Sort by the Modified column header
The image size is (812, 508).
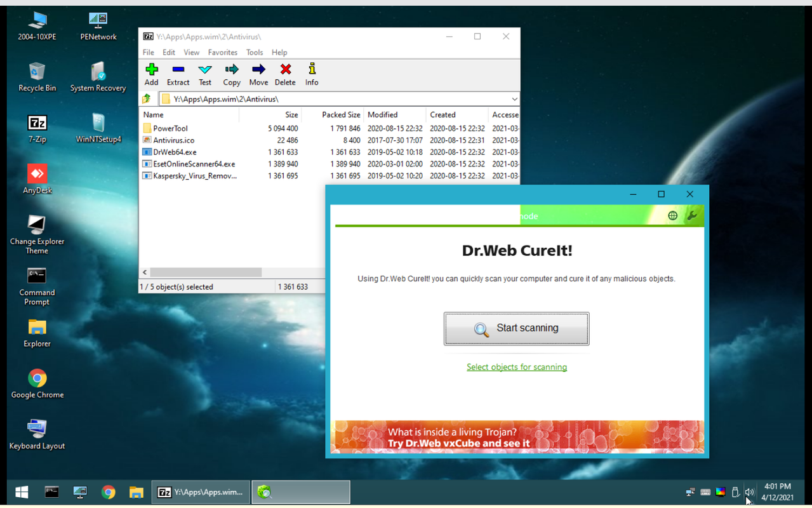(395, 115)
